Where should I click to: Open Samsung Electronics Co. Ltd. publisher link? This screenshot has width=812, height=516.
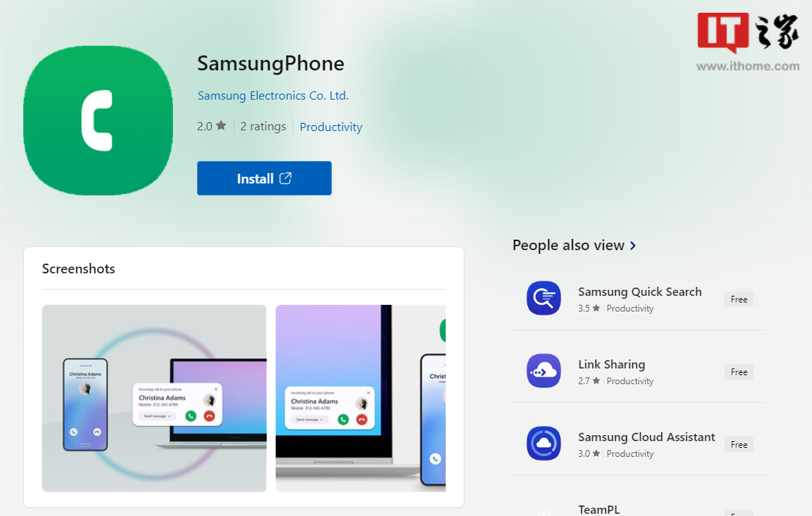coord(273,96)
